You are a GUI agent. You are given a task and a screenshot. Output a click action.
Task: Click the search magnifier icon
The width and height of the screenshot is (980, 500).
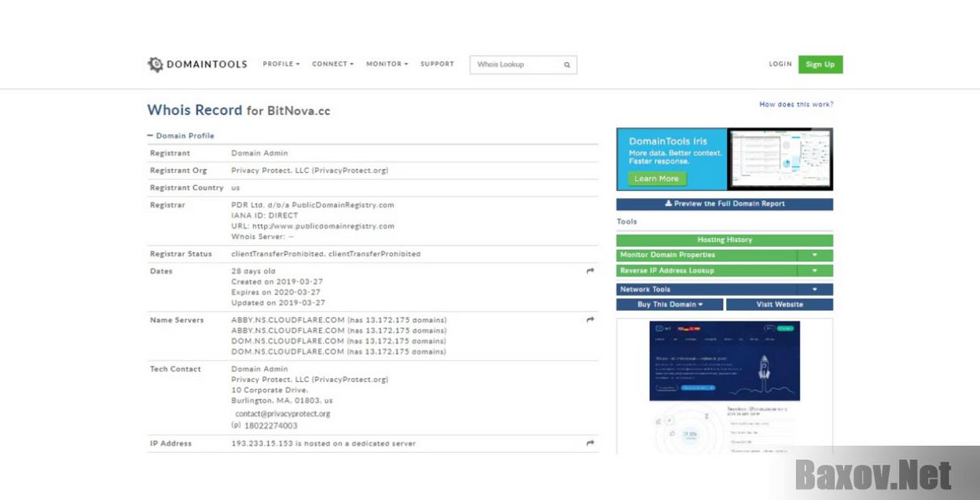tap(567, 65)
